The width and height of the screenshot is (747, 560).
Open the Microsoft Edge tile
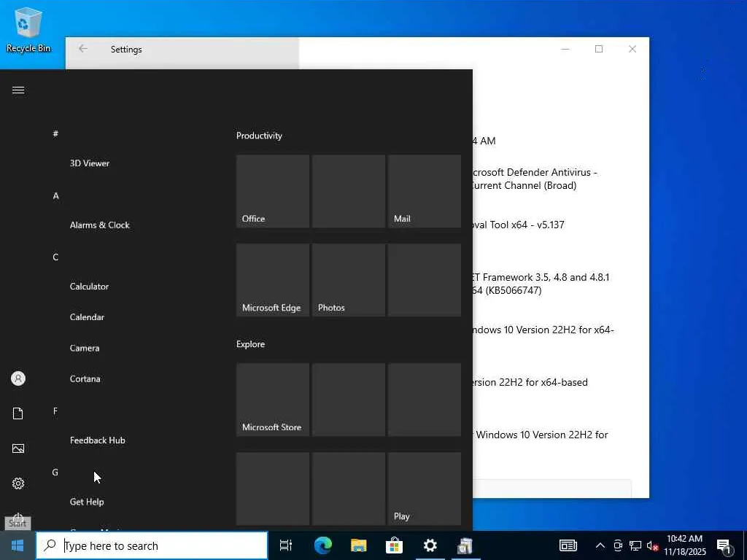(x=273, y=280)
